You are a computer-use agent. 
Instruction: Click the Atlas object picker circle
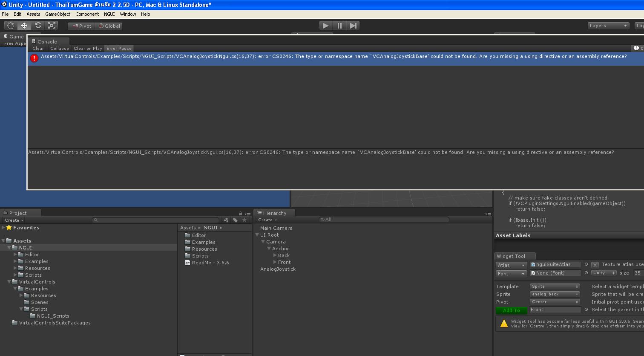[x=586, y=264]
